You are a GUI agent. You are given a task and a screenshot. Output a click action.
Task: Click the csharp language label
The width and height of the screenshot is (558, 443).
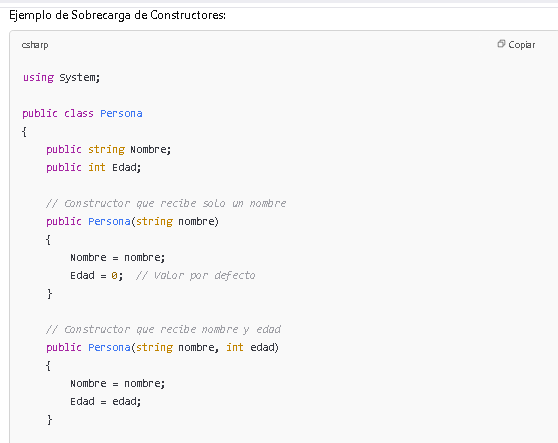35,45
